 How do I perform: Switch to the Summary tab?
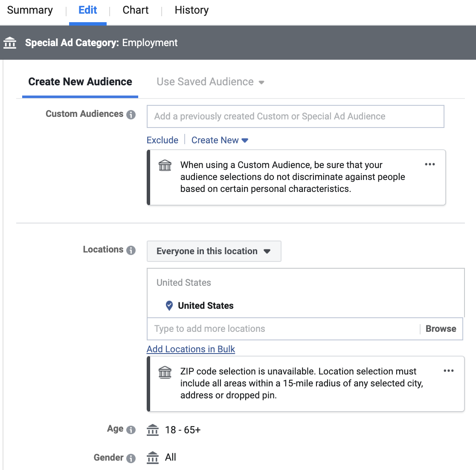tap(30, 10)
